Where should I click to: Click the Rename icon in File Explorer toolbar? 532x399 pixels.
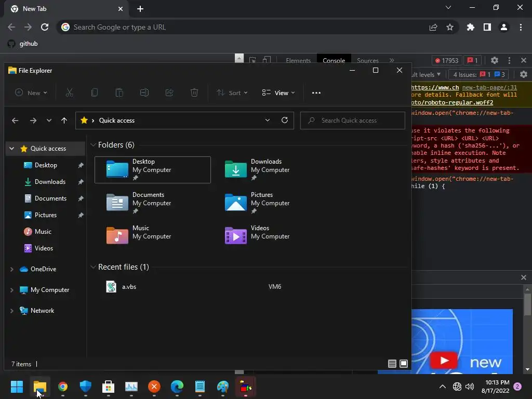144,92
